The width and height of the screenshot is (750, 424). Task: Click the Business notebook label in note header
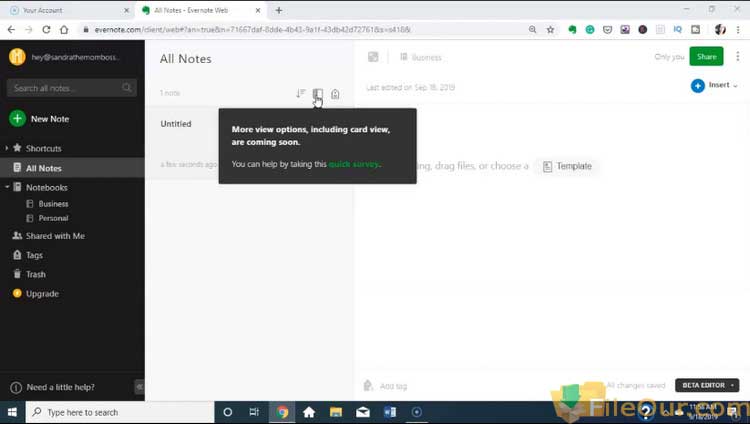[x=421, y=57]
